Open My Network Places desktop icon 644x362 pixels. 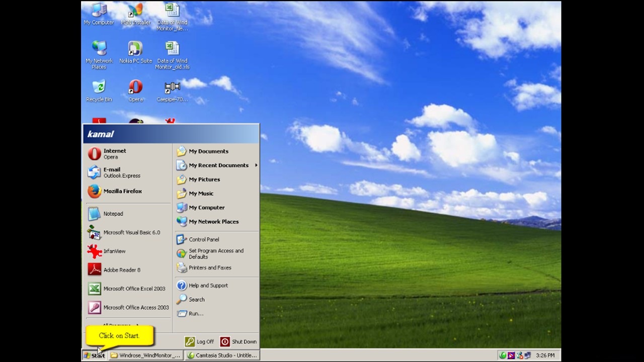99,55
